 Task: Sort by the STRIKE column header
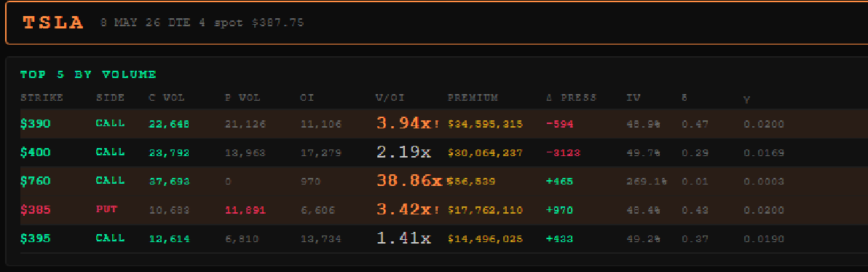pyautogui.click(x=42, y=98)
